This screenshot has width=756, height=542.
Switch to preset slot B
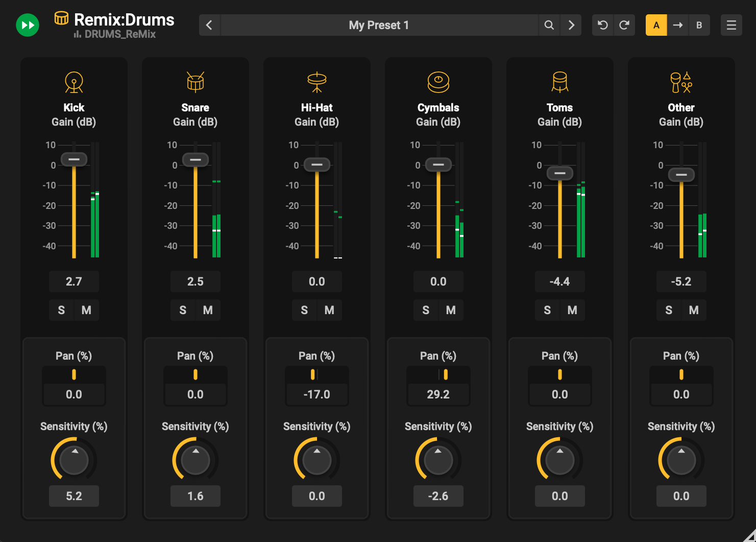[x=699, y=25]
